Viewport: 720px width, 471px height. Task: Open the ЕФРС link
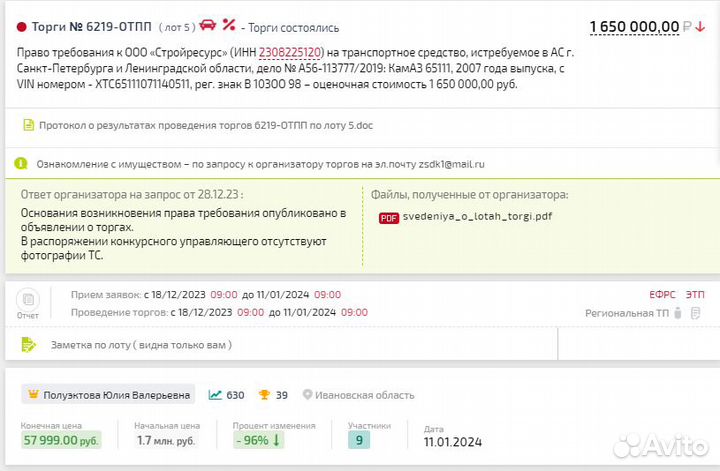[x=662, y=295]
